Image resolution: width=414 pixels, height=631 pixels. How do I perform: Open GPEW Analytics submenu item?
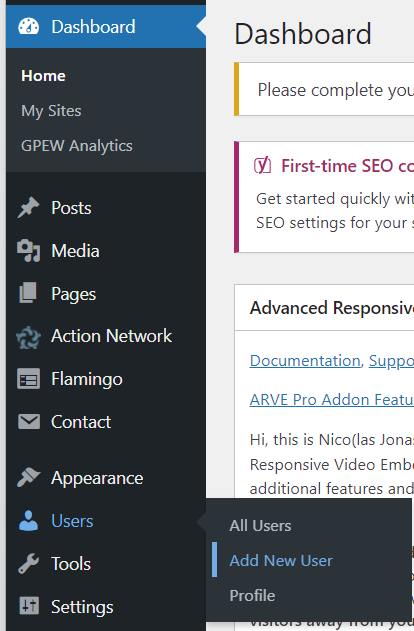coord(76,146)
